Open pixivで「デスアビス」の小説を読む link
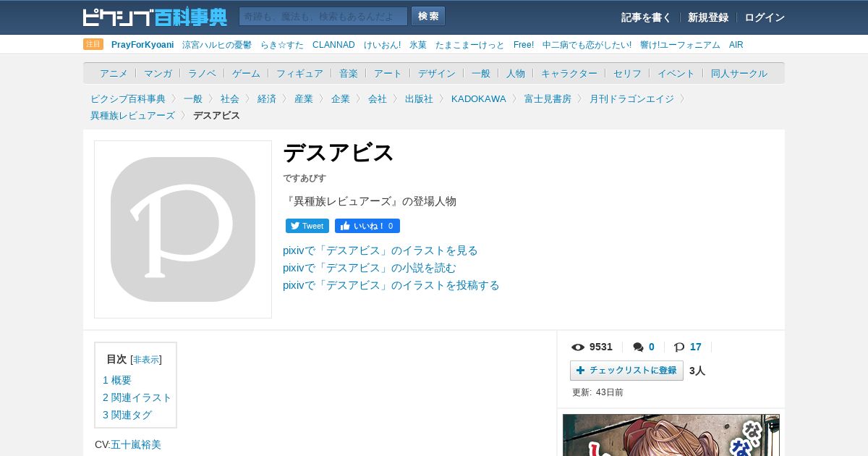 coord(370,268)
